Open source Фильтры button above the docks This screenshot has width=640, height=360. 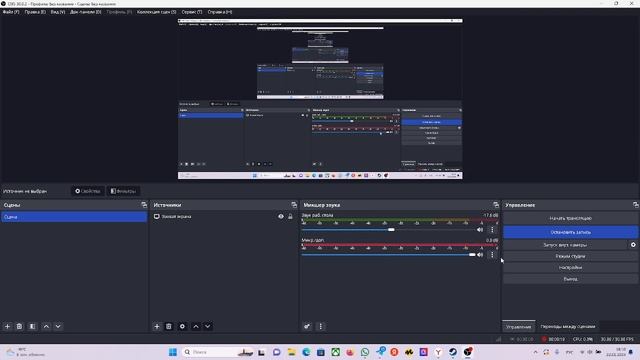click(123, 191)
